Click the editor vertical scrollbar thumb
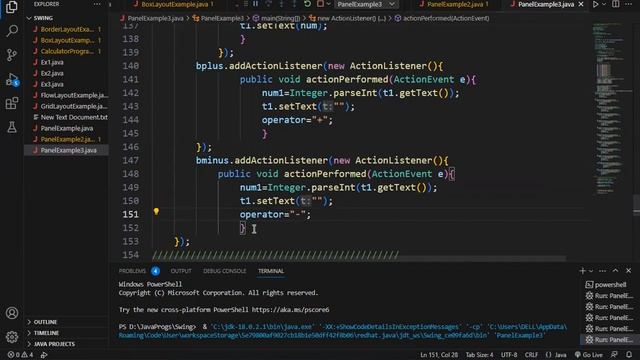Viewport: 640px width, 360px height. pos(636,204)
